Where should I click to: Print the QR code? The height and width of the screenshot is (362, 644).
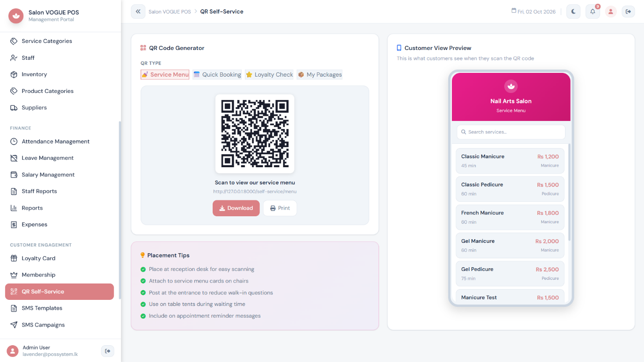(280, 208)
